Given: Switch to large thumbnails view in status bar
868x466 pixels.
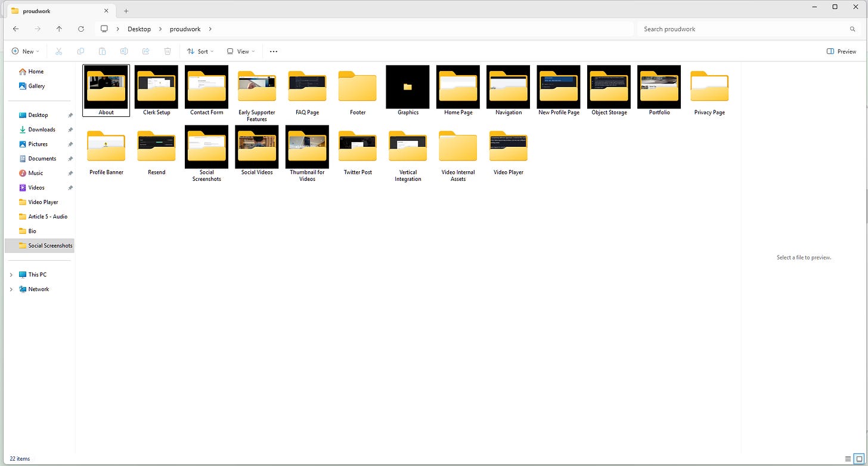Looking at the screenshot, I should [x=858, y=459].
